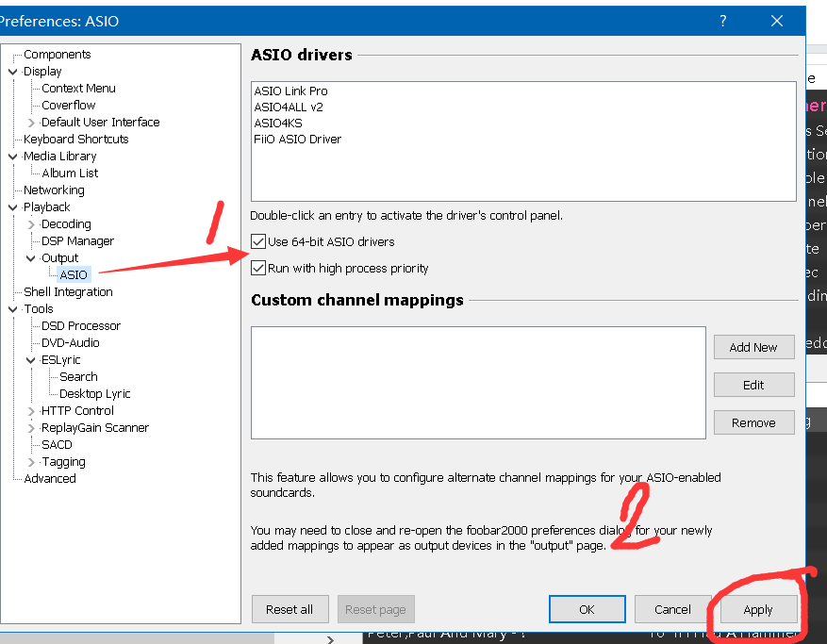Select ESLyric node label
The image size is (827, 644).
tap(60, 359)
